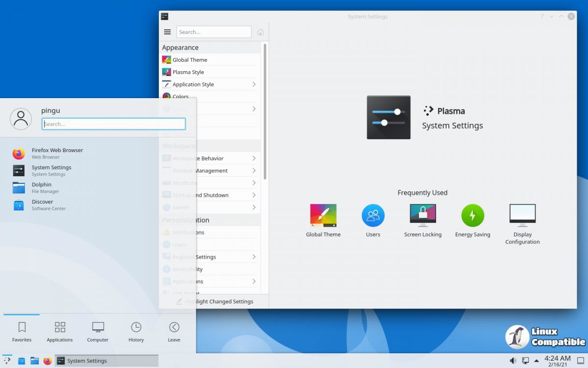
Task: Open the Leave tab in launcher
Action: click(174, 332)
